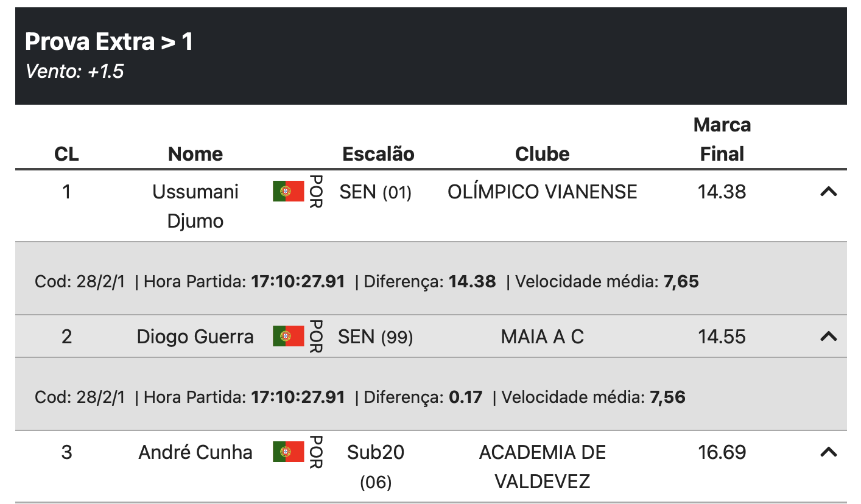
Task: Click Portugal flag beside Ussumani Djumo
Action: click(x=288, y=192)
